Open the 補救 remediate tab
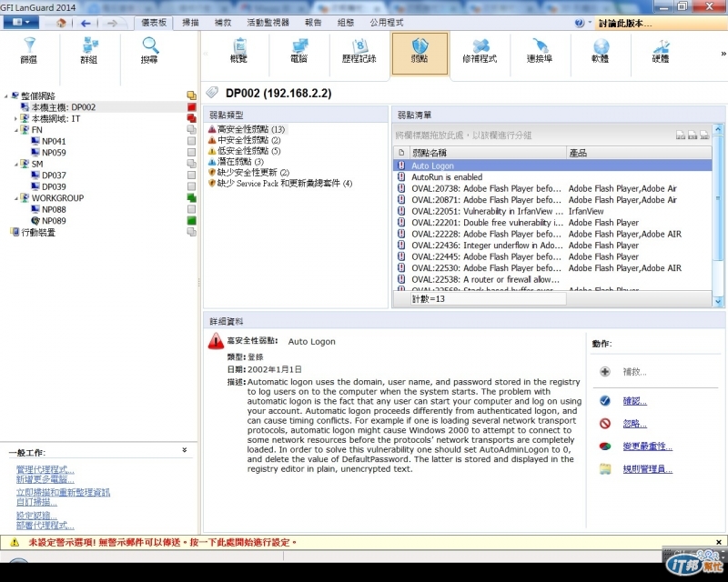This screenshot has width=728, height=582. (x=222, y=23)
